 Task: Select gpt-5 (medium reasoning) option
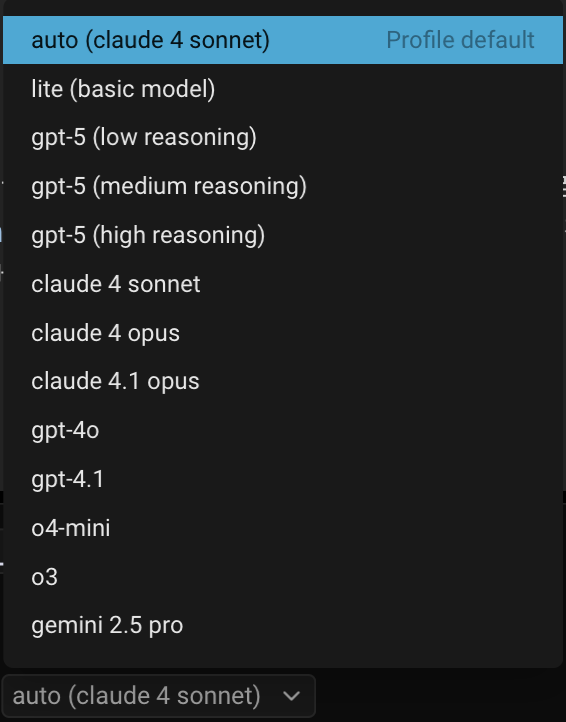pyautogui.click(x=283, y=186)
